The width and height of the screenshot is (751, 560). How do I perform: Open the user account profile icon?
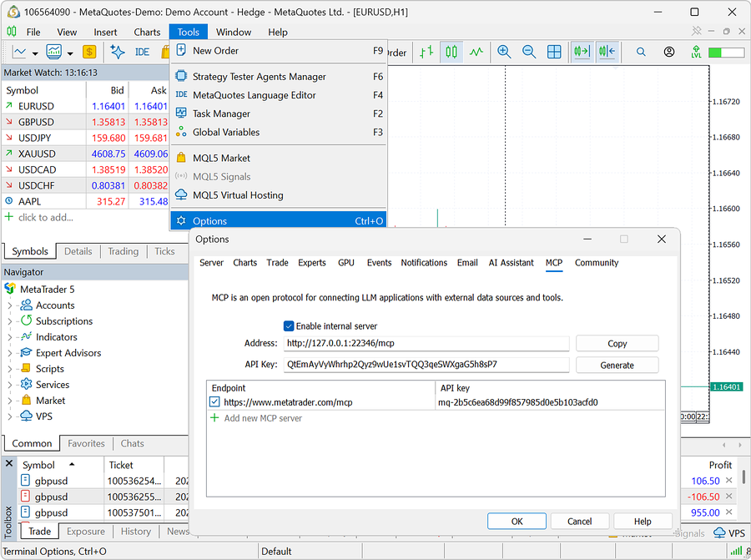[669, 52]
